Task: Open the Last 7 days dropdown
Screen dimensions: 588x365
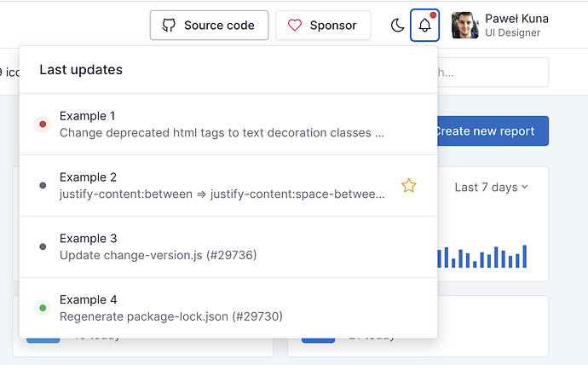Action: [491, 187]
